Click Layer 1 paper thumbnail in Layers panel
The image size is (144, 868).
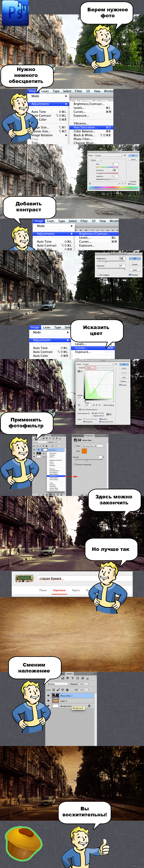point(56,701)
